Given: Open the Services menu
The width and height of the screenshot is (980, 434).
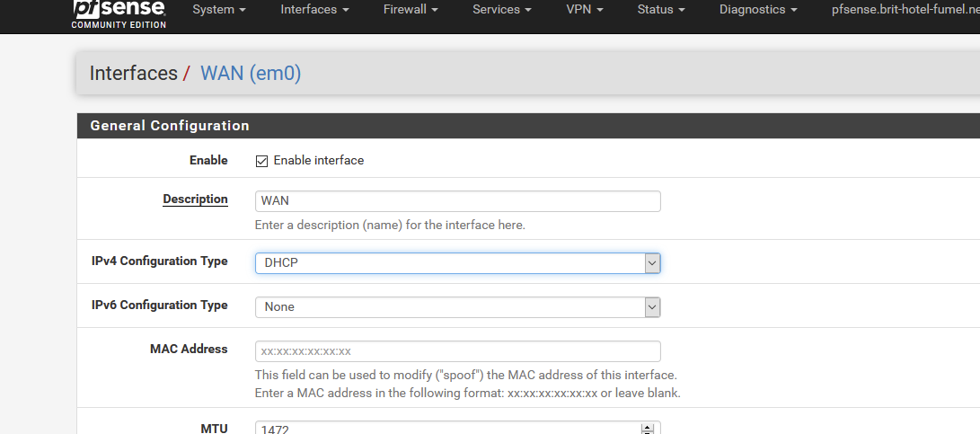Looking at the screenshot, I should click(502, 9).
